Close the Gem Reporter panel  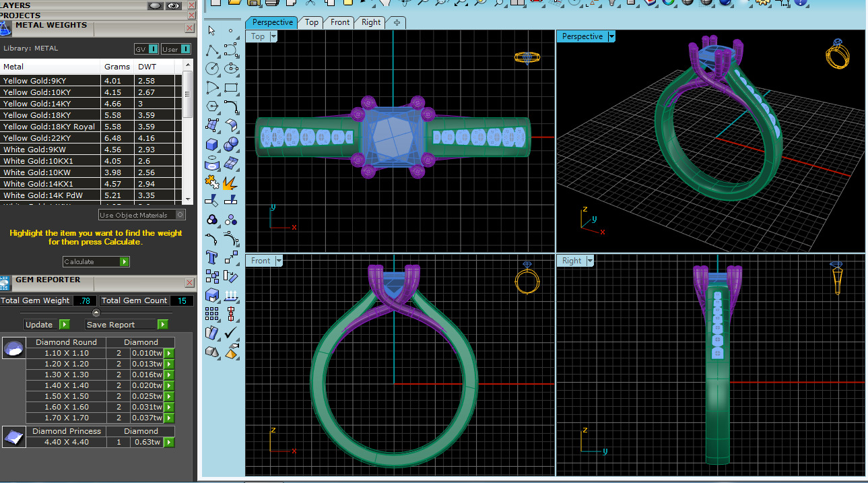189,283
